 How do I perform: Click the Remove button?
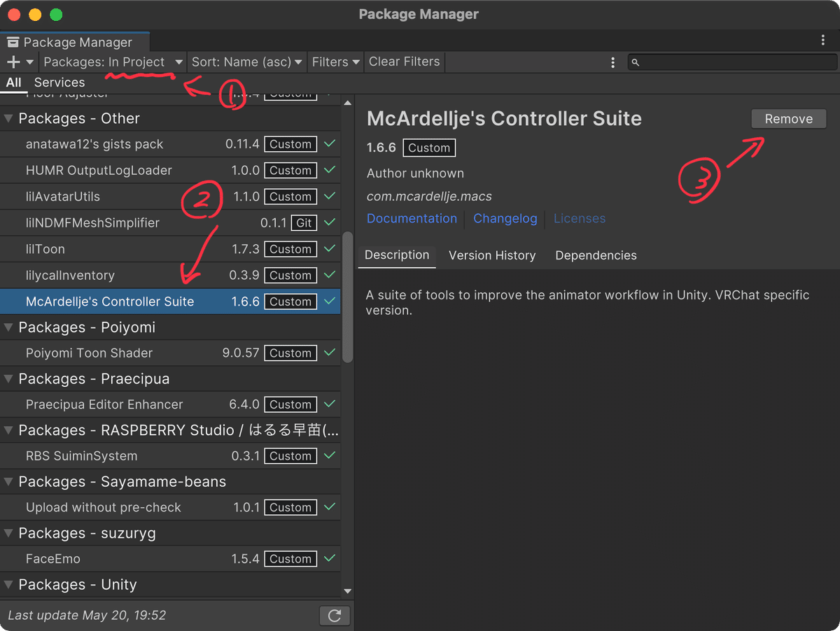pos(789,119)
